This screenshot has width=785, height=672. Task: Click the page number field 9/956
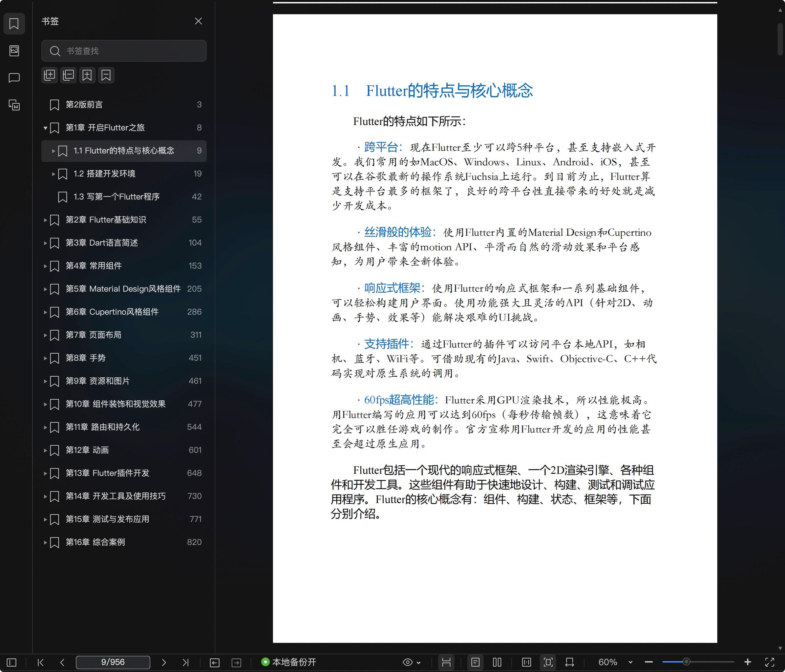pos(113,662)
